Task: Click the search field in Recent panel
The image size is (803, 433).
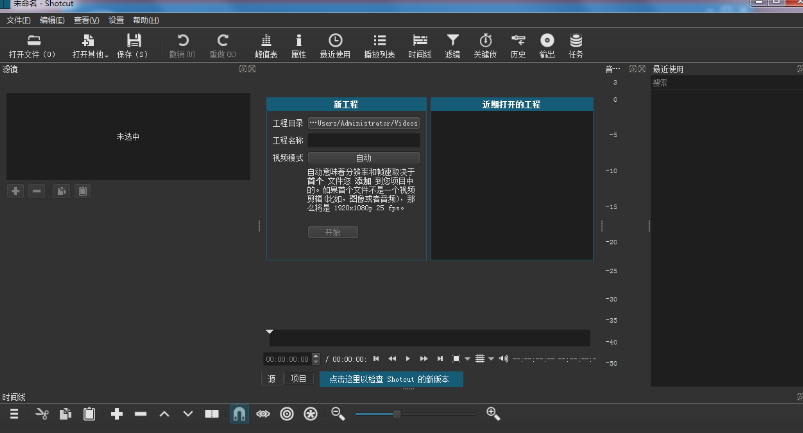Action: (x=727, y=82)
